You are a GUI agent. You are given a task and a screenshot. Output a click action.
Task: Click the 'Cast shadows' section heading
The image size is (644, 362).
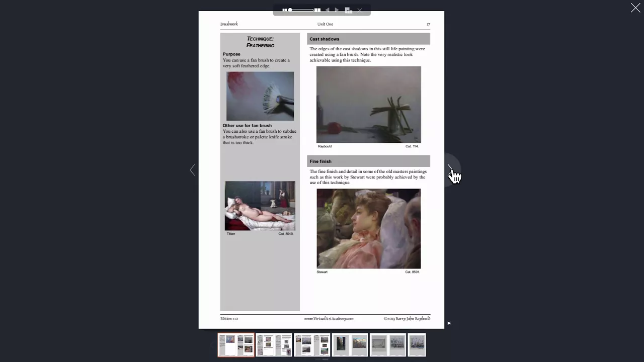(325, 39)
